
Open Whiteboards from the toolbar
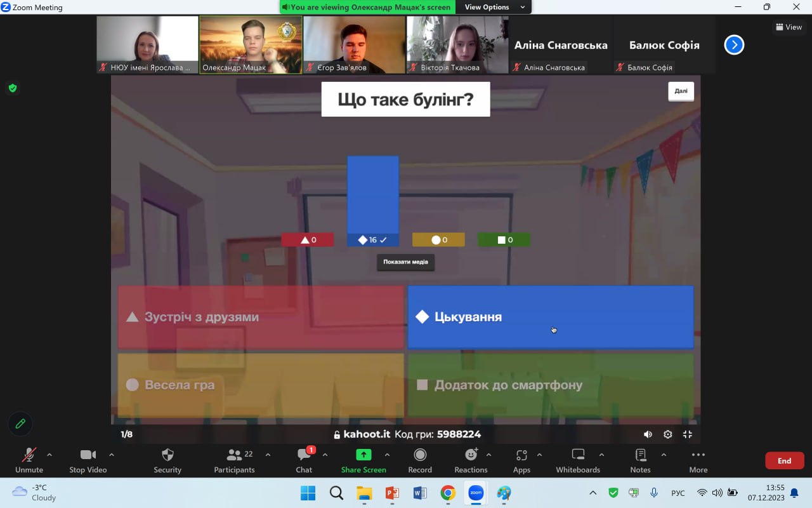[x=578, y=455]
